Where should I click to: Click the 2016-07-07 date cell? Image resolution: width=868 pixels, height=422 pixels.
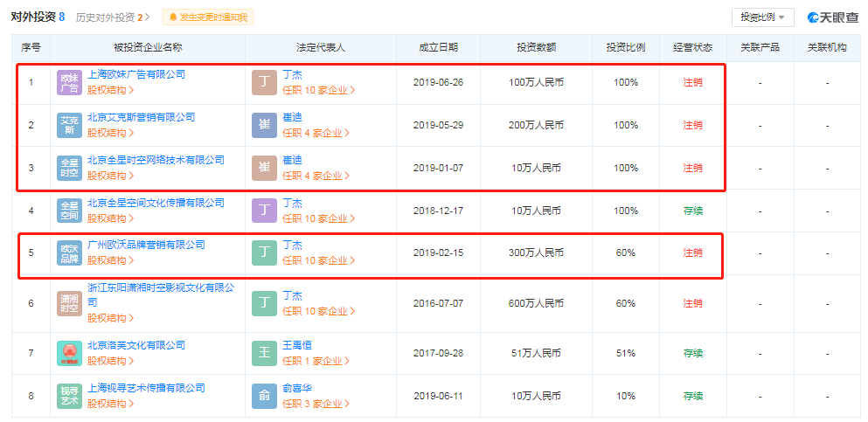click(439, 303)
